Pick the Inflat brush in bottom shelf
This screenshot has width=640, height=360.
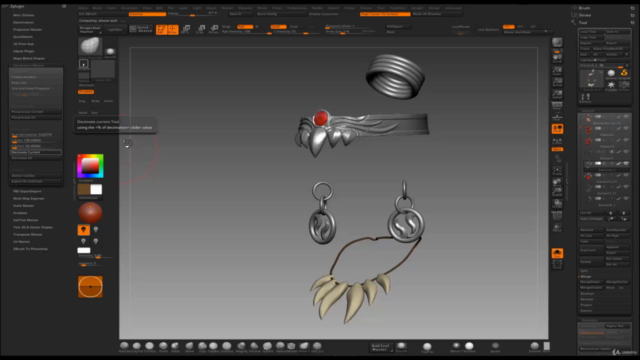(x=175, y=346)
